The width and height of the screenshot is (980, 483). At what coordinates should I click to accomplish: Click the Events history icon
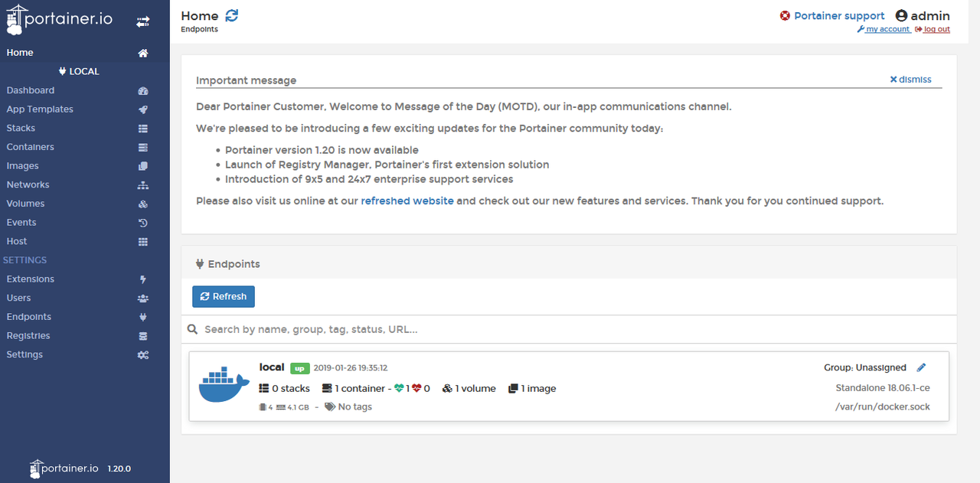pyautogui.click(x=143, y=223)
